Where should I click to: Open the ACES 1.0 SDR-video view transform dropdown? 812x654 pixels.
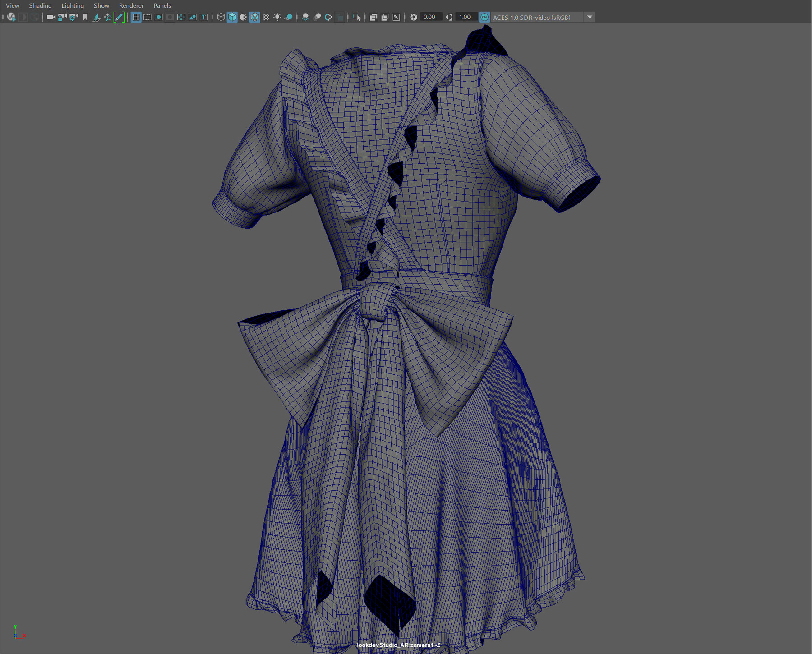(590, 17)
